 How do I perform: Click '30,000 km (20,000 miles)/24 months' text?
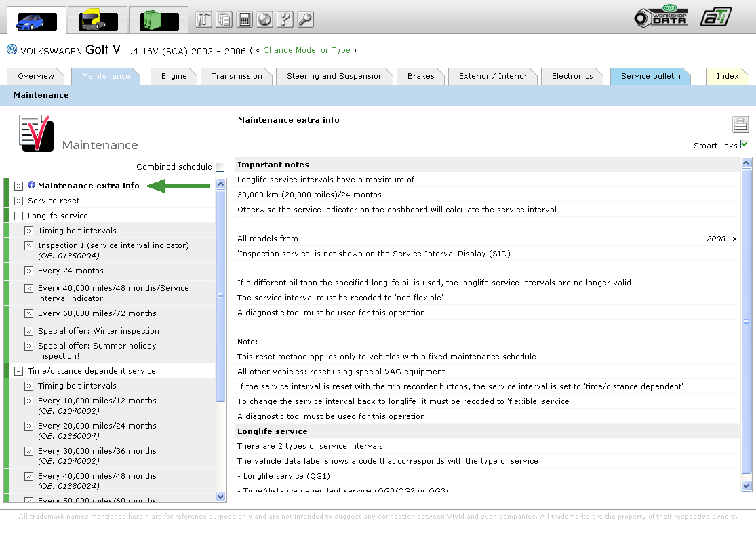[309, 195]
